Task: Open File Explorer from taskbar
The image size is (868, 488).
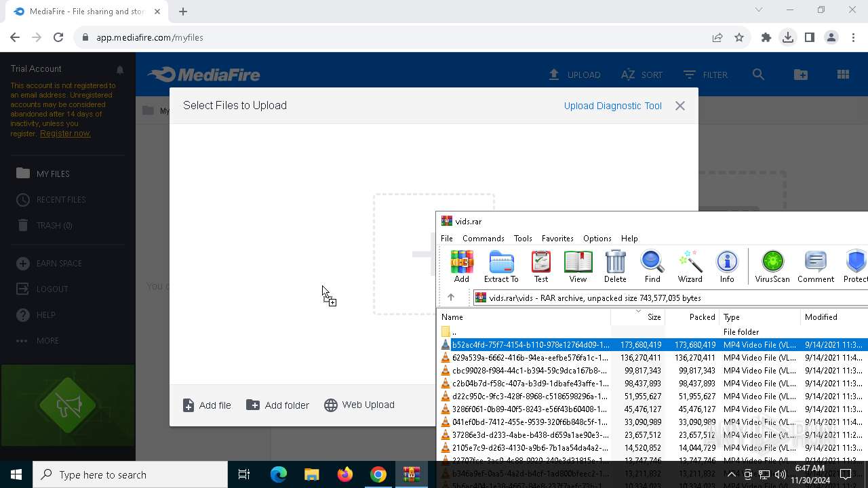Action: [x=312, y=474]
